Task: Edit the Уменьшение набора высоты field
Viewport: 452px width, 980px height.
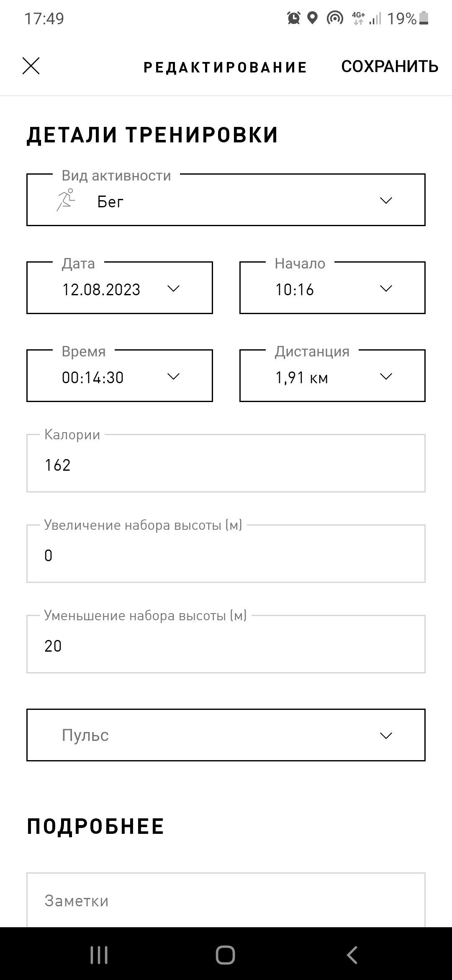Action: tap(226, 644)
